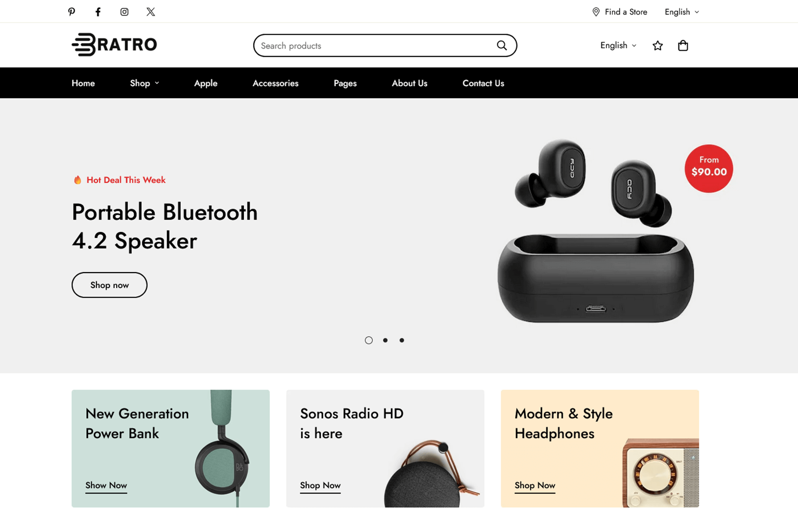This screenshot has height=532, width=798.
Task: Open the Facebook social icon
Action: click(x=98, y=12)
